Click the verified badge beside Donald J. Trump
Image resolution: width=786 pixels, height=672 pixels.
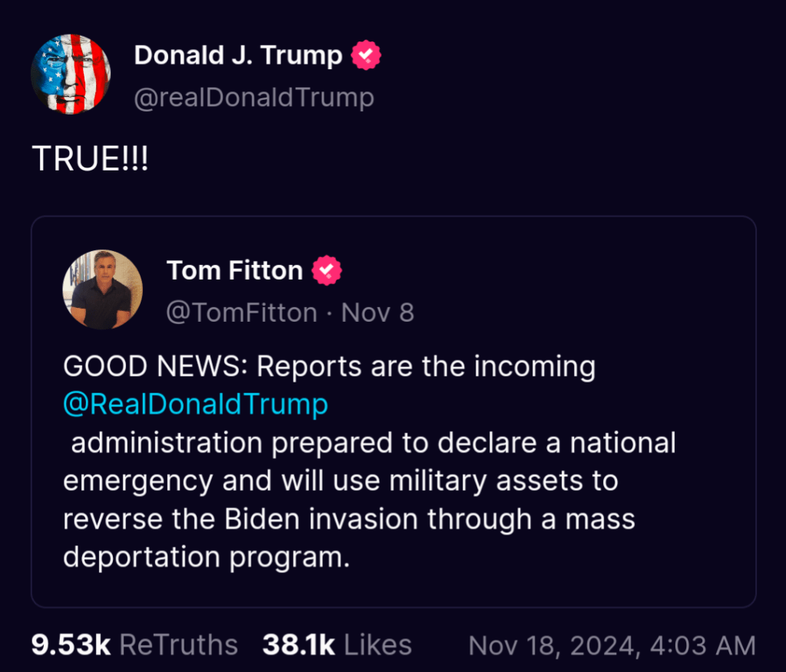coord(366,55)
